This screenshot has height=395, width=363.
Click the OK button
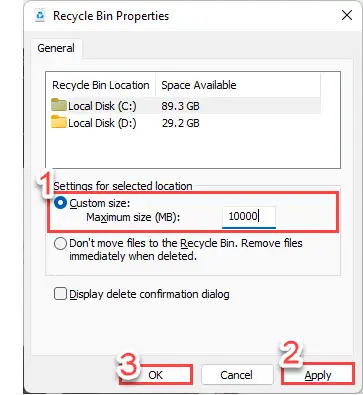pos(156,375)
